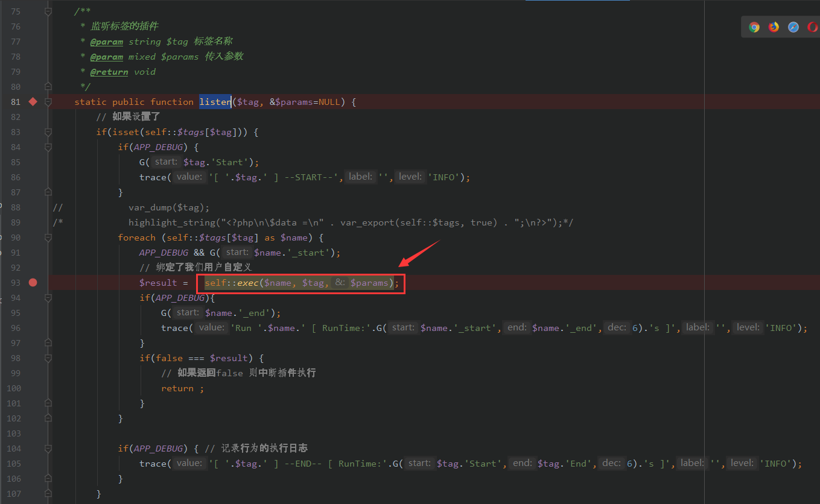
Task: Open preview in Opera browser
Action: click(x=812, y=27)
